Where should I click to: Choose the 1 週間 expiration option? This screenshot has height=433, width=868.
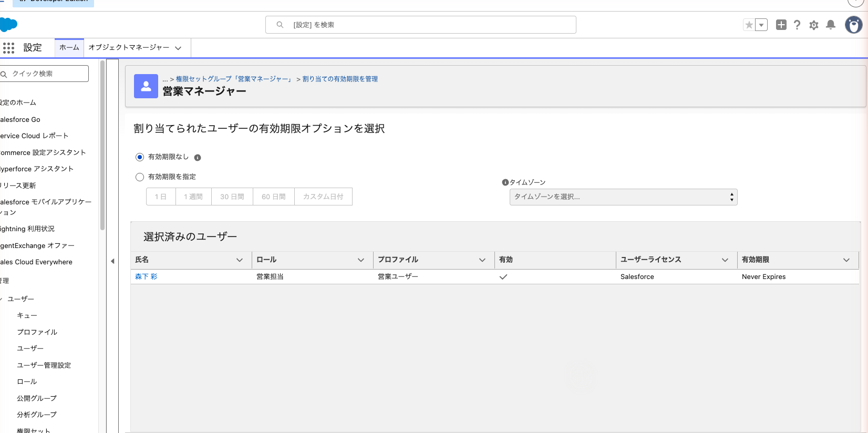point(193,197)
